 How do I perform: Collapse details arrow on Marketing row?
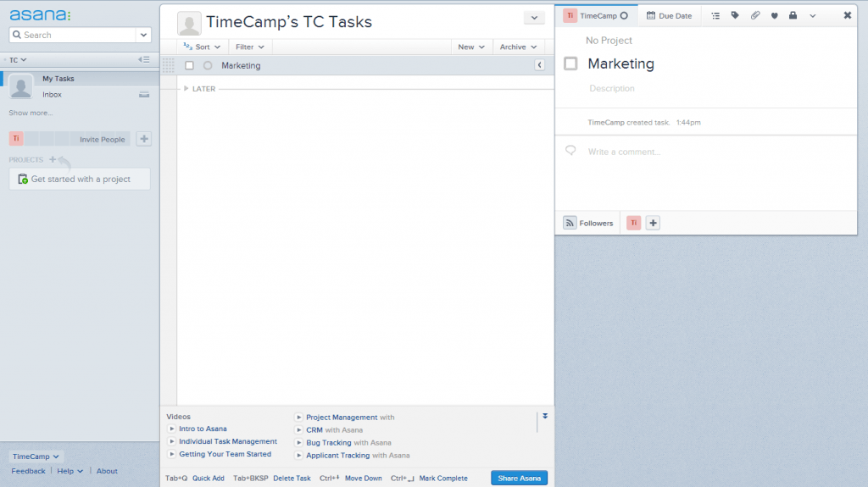[540, 65]
